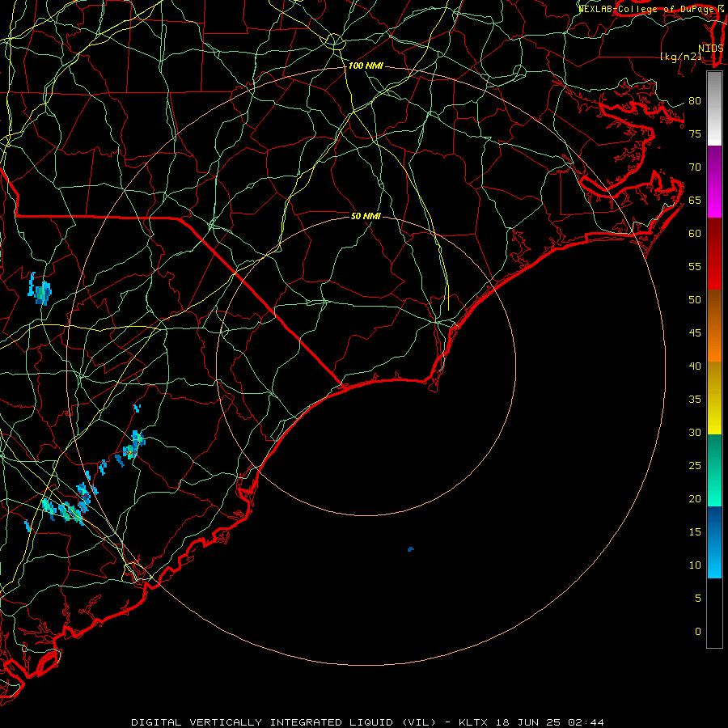
Task: Click the 02:44 timestamp
Action: [x=587, y=722]
